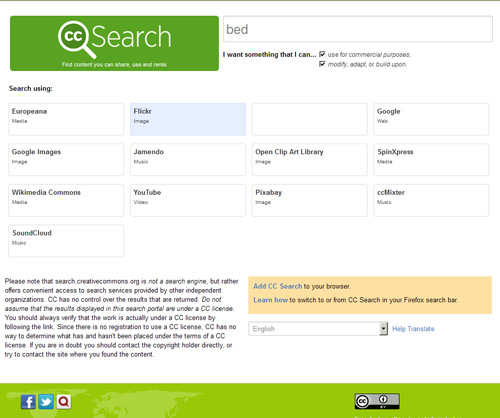Click the blank search source tile
The height and width of the screenshot is (418, 500).
point(310,119)
